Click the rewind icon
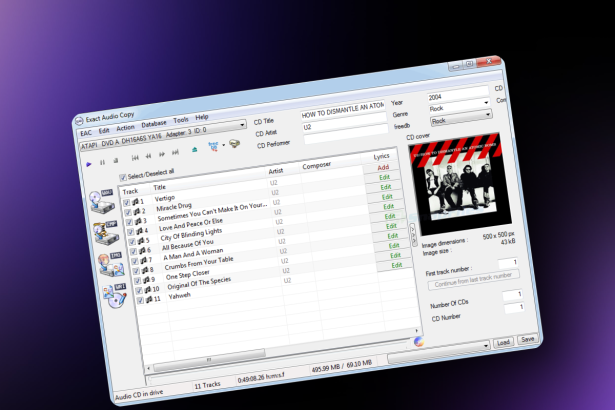This screenshot has height=410, width=615. [x=148, y=156]
